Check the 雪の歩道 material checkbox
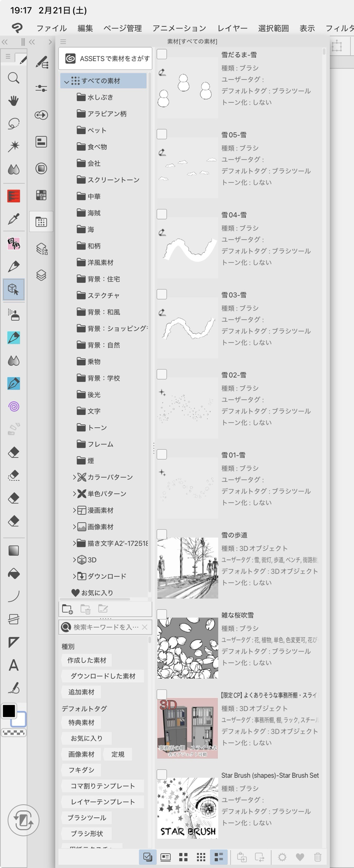 click(162, 534)
